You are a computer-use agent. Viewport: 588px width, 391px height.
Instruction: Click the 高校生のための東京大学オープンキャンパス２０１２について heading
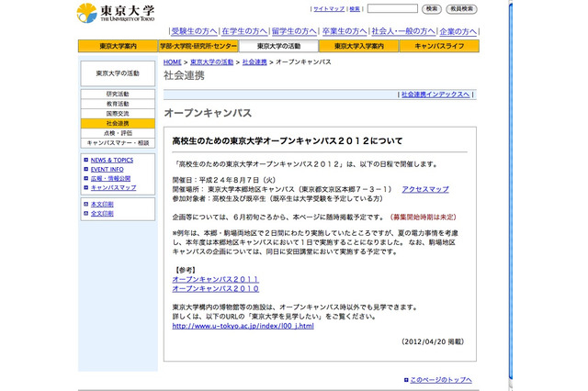tap(288, 141)
